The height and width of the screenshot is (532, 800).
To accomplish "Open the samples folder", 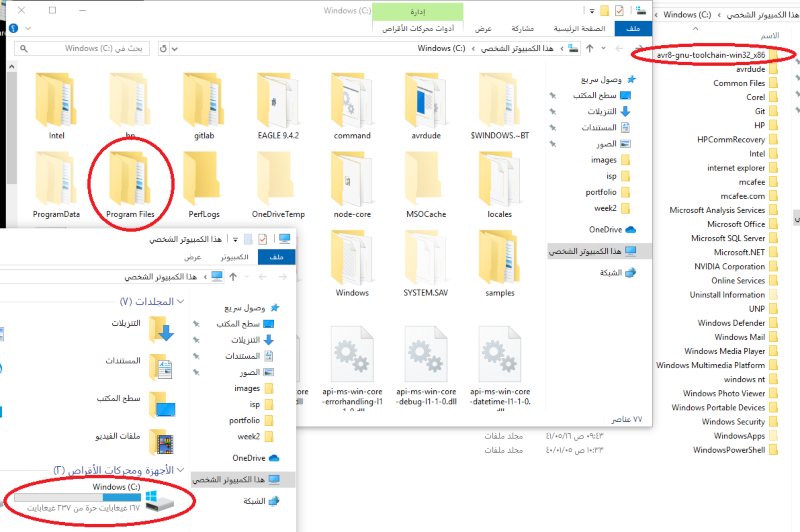I will pyautogui.click(x=500, y=264).
